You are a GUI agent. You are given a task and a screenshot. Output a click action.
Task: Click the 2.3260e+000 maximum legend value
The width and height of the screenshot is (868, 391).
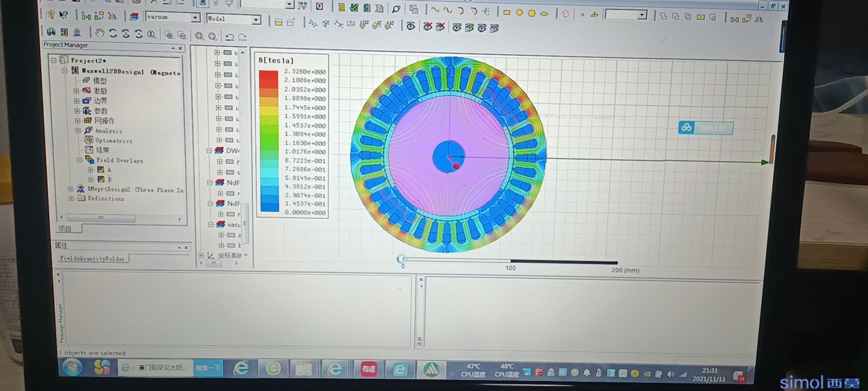[x=305, y=72]
